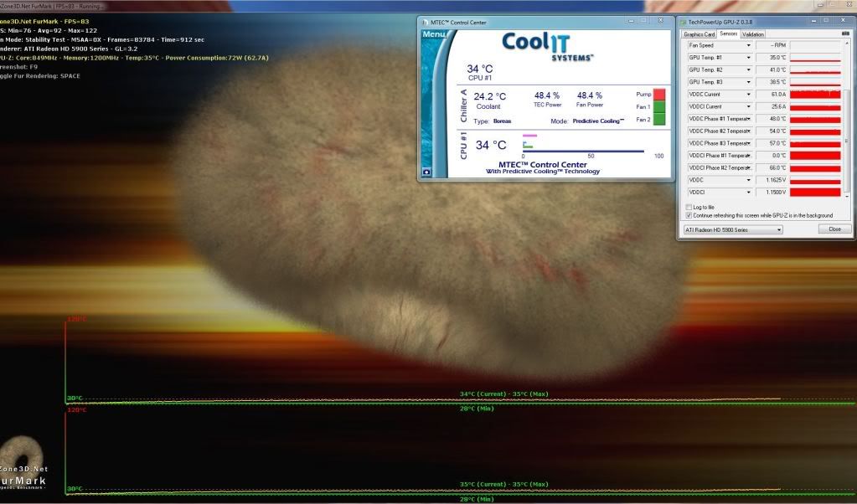This screenshot has height=504, width=857.
Task: Open the Fan Speed sensor dropdown
Action: click(748, 45)
